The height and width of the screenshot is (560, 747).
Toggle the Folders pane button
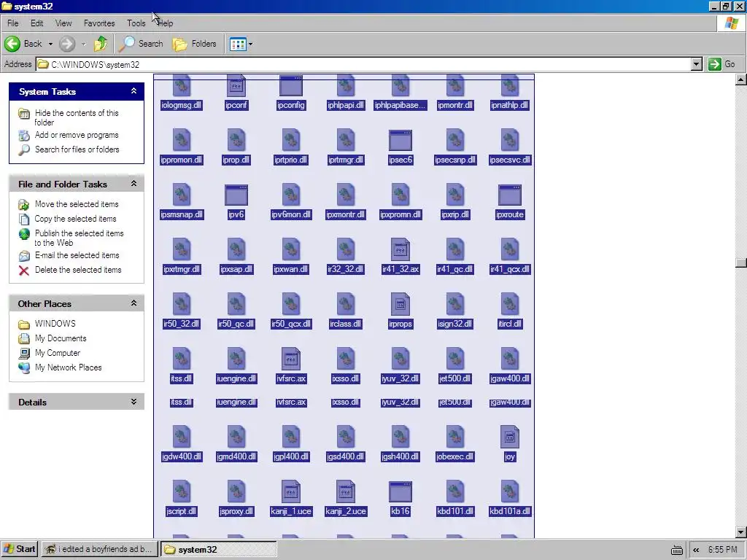coord(194,44)
